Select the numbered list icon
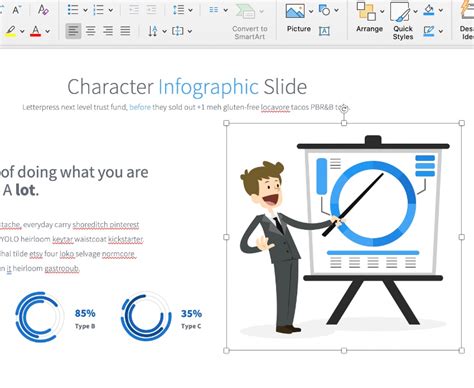Viewport: 474px width, 388px height. click(x=99, y=10)
